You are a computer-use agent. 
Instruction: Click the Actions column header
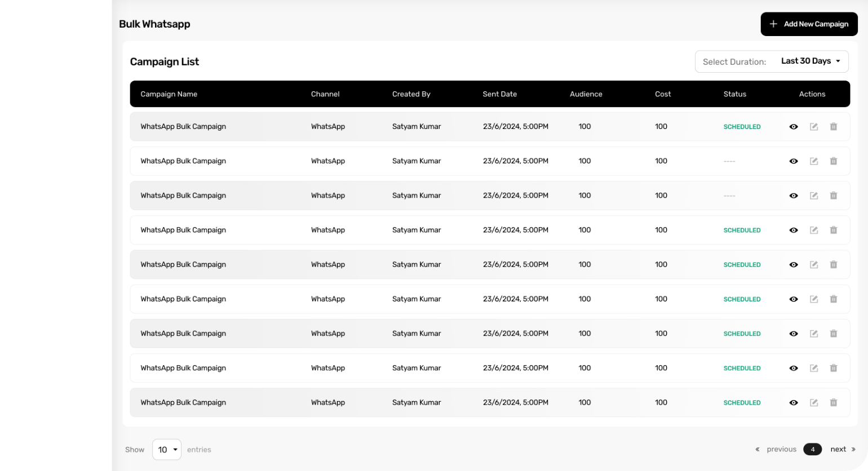point(812,94)
